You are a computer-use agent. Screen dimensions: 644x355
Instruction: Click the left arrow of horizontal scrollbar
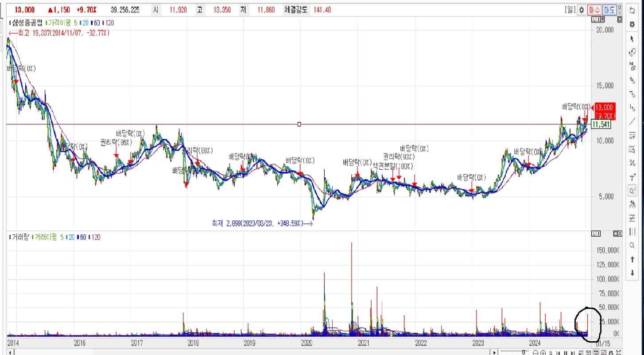click(x=10, y=352)
